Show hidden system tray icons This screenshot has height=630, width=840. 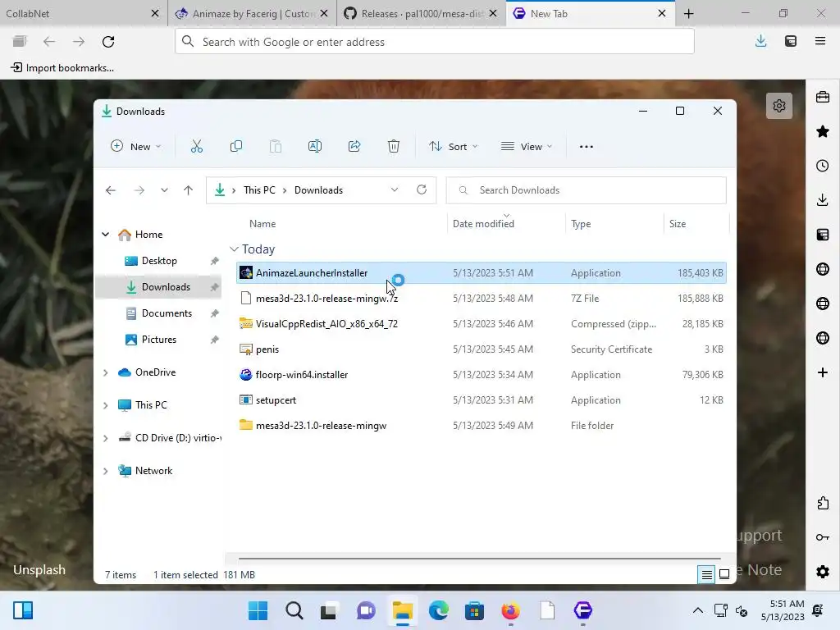(697, 610)
